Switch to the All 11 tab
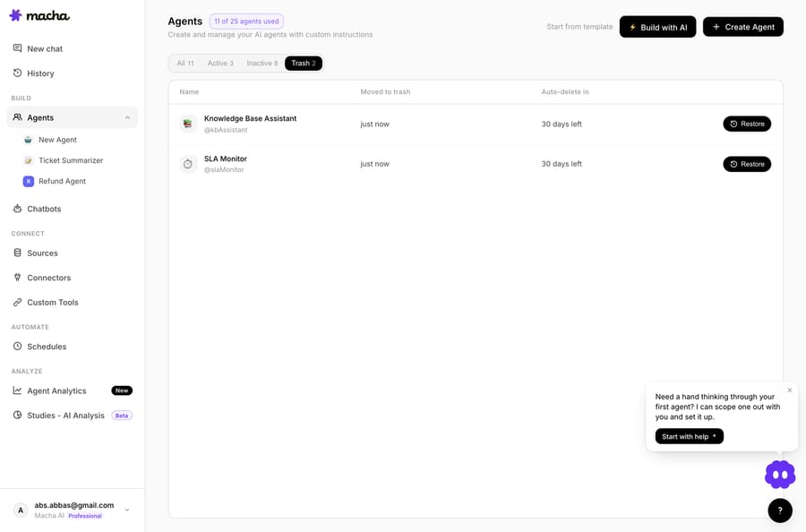 point(185,64)
